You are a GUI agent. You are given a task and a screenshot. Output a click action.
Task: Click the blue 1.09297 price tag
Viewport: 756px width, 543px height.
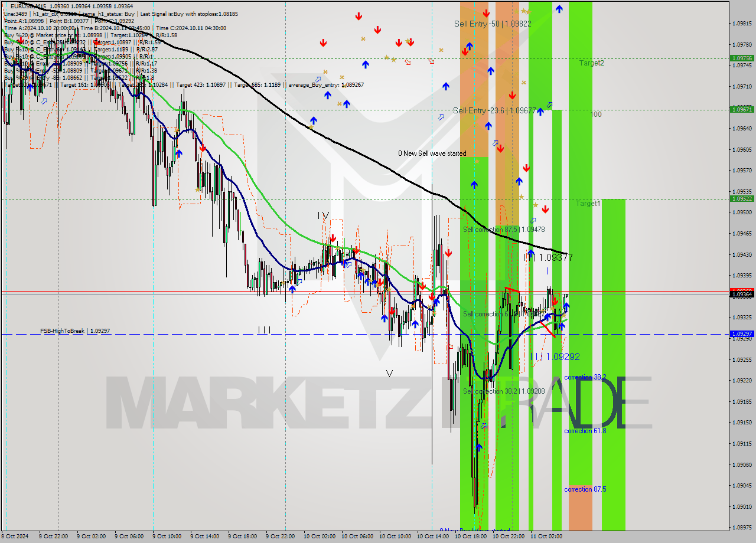(742, 334)
